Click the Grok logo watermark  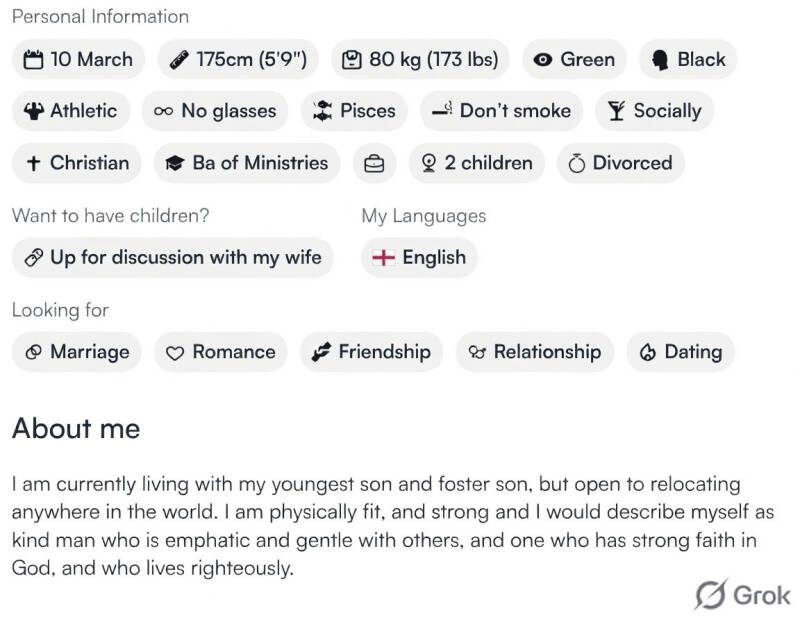click(x=743, y=595)
